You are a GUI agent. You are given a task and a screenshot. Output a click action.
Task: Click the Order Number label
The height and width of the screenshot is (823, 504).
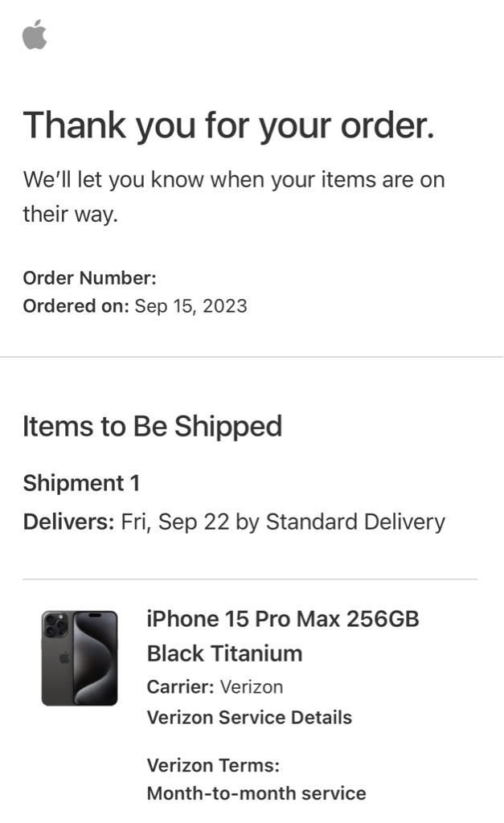pyautogui.click(x=90, y=277)
